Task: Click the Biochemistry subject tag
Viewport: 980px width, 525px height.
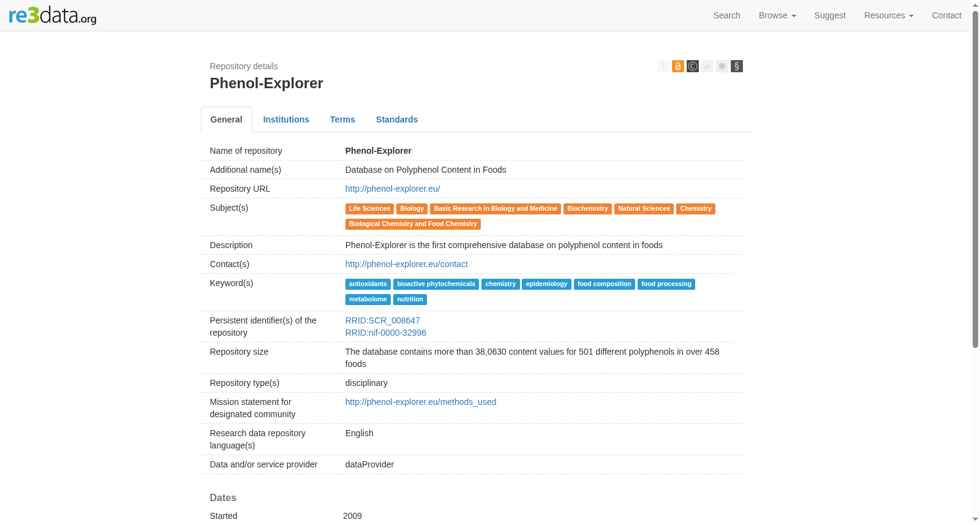Action: click(x=587, y=209)
